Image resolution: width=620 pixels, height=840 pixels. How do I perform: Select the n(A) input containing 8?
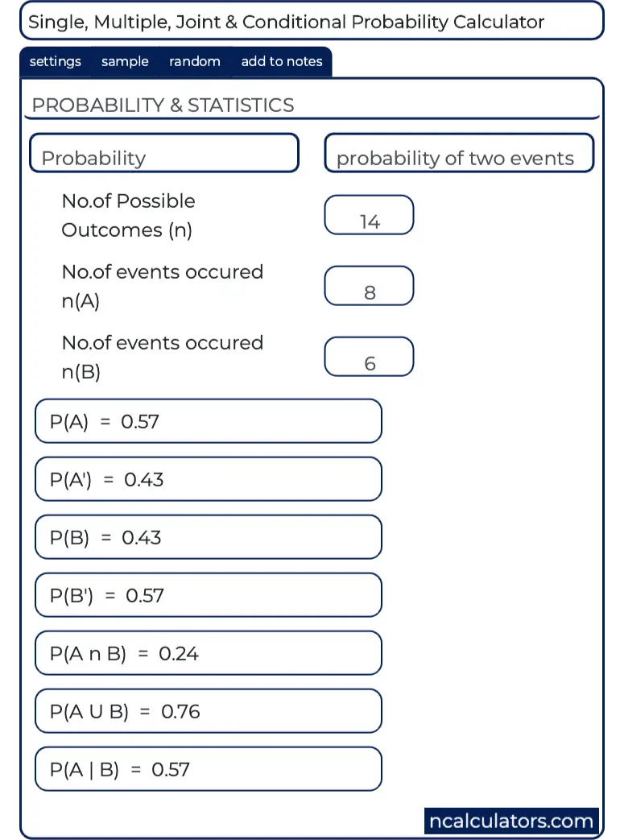click(369, 286)
